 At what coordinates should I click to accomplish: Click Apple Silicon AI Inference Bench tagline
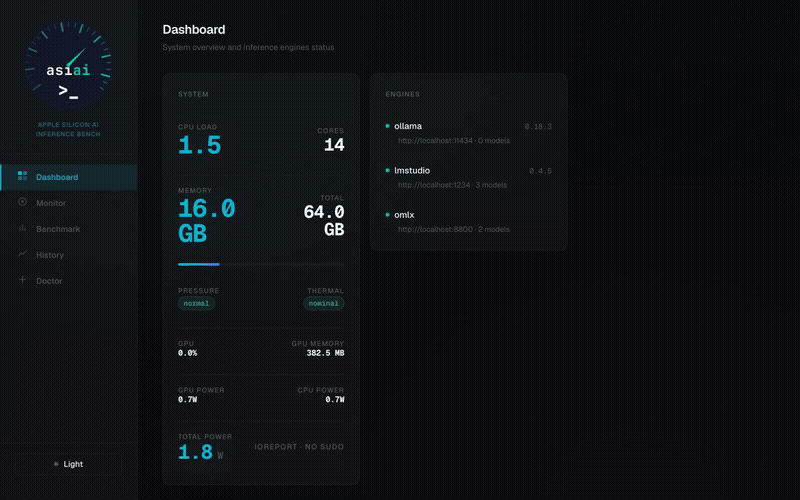[68, 130]
